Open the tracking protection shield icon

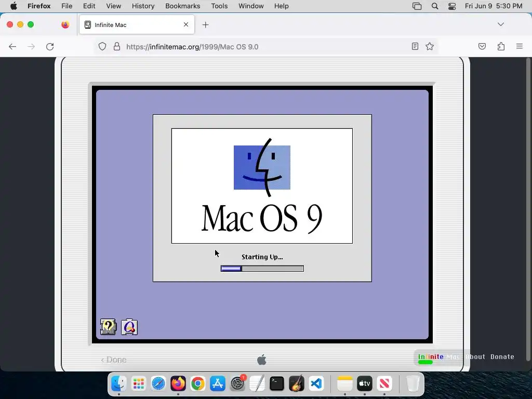pos(102,46)
